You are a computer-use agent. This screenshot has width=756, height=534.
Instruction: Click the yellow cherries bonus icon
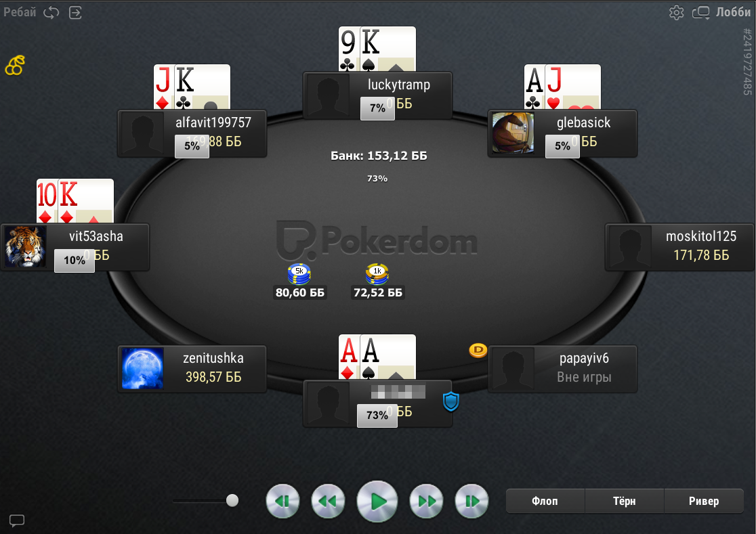15,66
